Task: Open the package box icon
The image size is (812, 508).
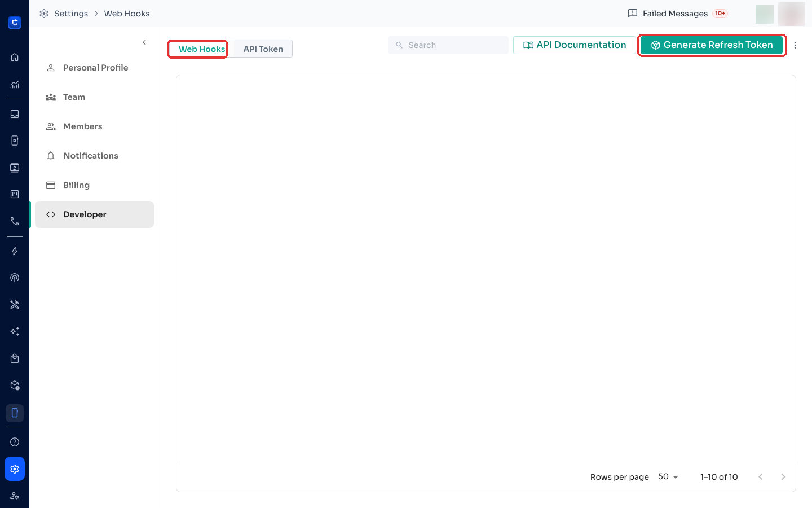Action: pos(15,386)
